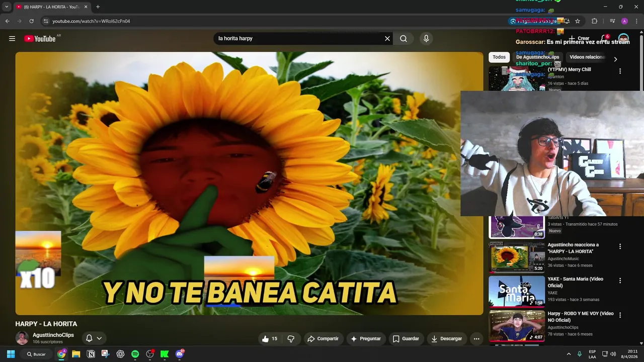Open the YouTube hamburger guide menu
Image resolution: width=644 pixels, height=362 pixels.
(x=12, y=39)
